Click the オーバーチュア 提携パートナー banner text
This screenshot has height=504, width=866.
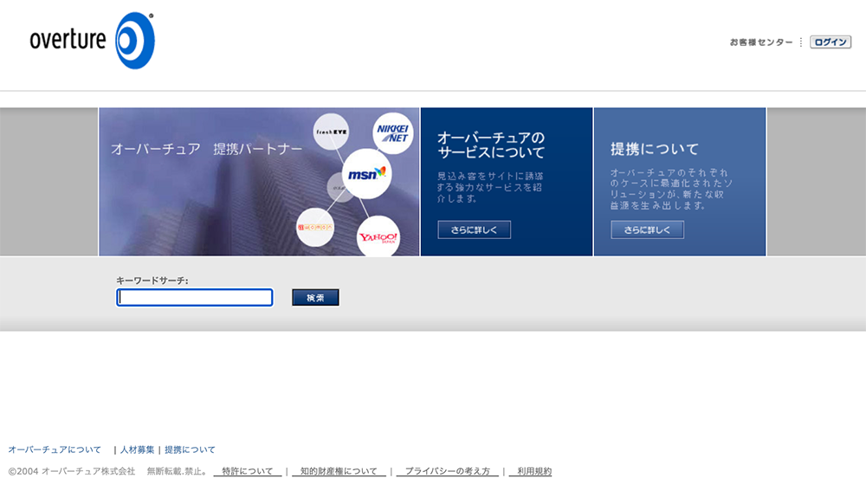click(x=207, y=149)
